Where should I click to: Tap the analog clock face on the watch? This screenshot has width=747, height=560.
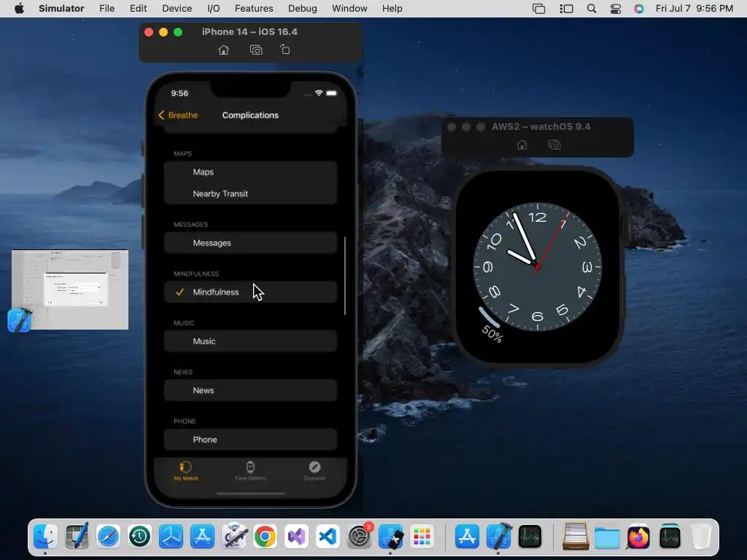(x=538, y=267)
